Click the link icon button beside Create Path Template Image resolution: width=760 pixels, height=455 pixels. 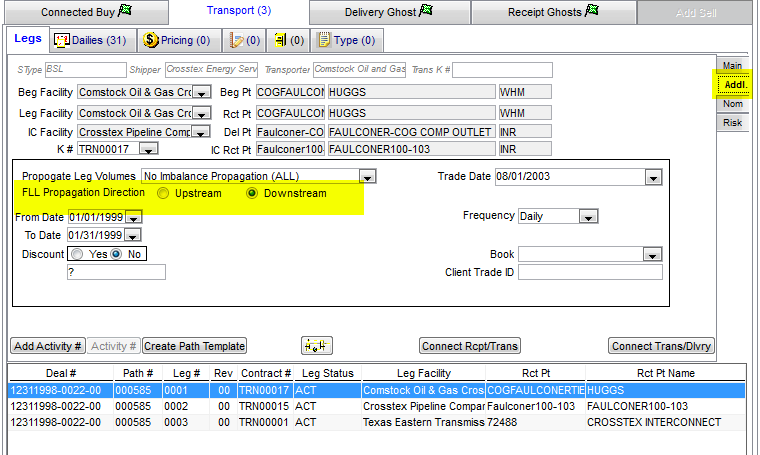[316, 346]
